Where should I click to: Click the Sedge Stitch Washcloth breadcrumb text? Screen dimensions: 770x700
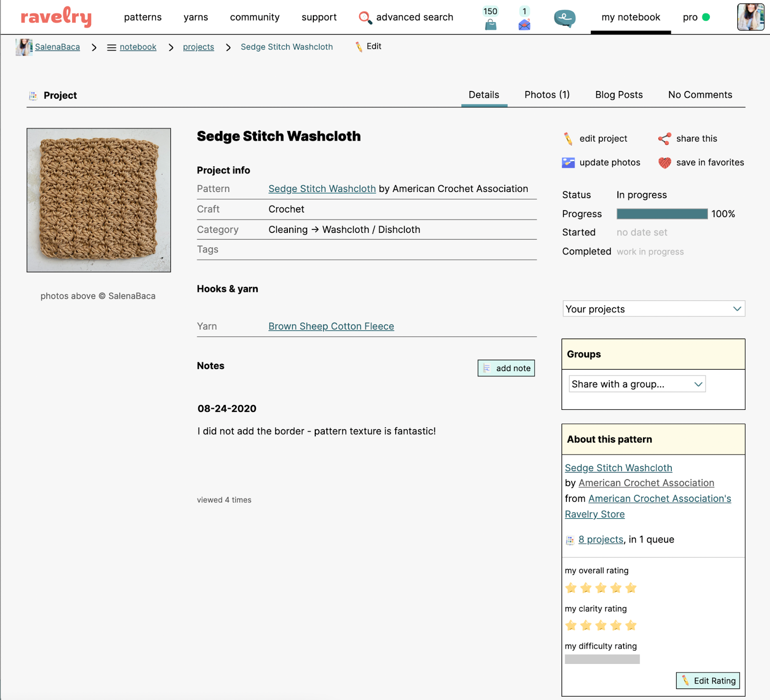287,47
